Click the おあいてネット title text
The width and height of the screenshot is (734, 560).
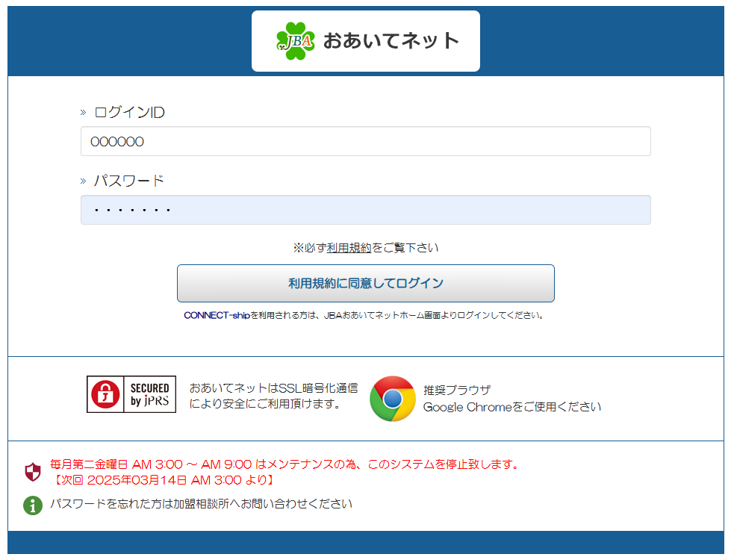coord(391,40)
